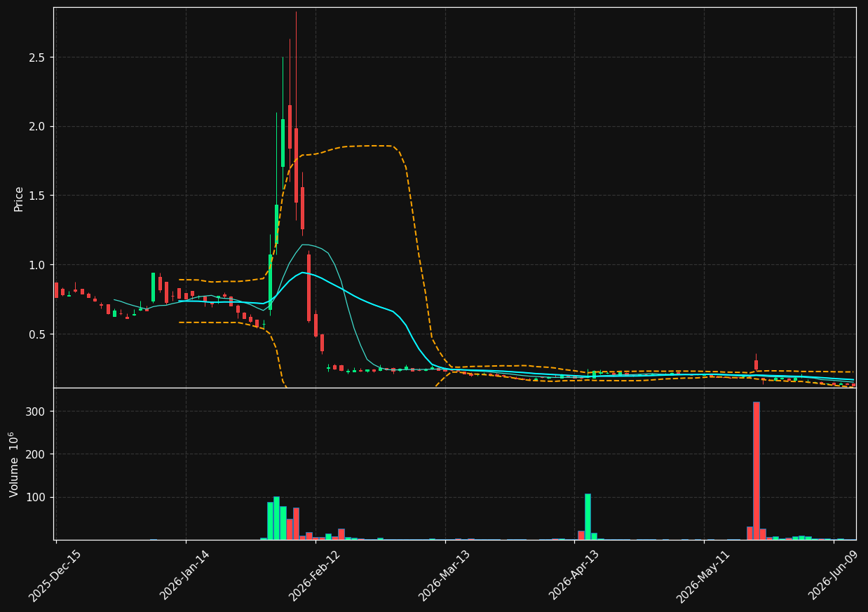Image resolution: width=868 pixels, height=612 pixels.
Task: Click the tall green volume bar in April
Action: 588,517
